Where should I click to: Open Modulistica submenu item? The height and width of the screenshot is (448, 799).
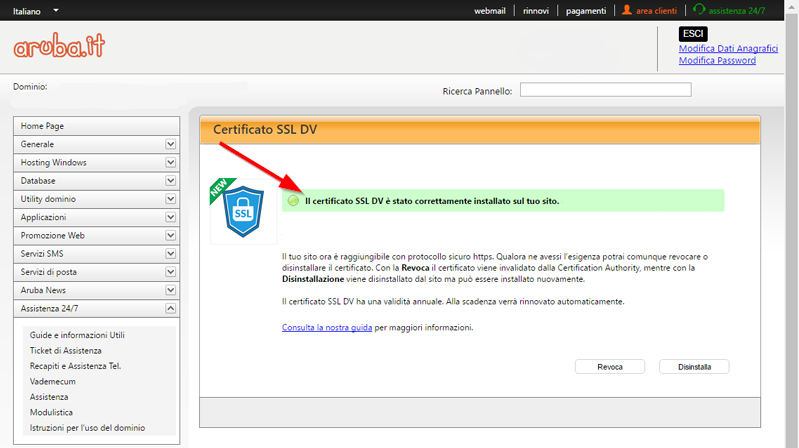coord(51,412)
